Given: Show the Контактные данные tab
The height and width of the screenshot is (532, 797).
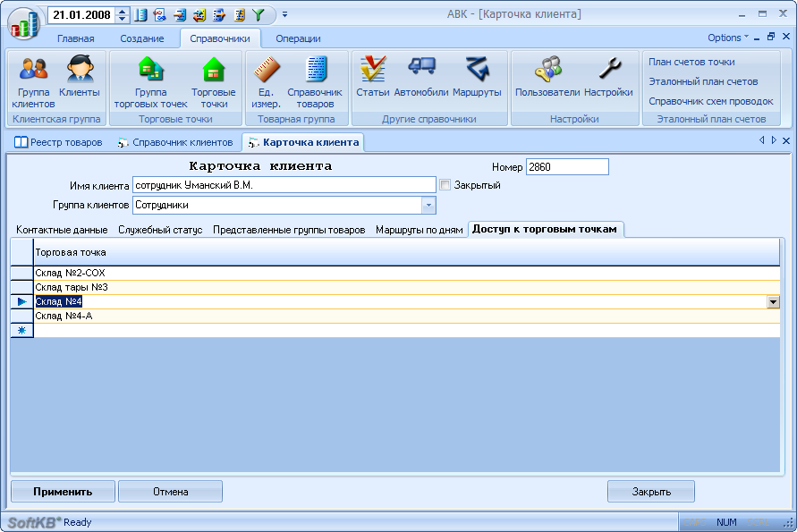Looking at the screenshot, I should coord(62,230).
